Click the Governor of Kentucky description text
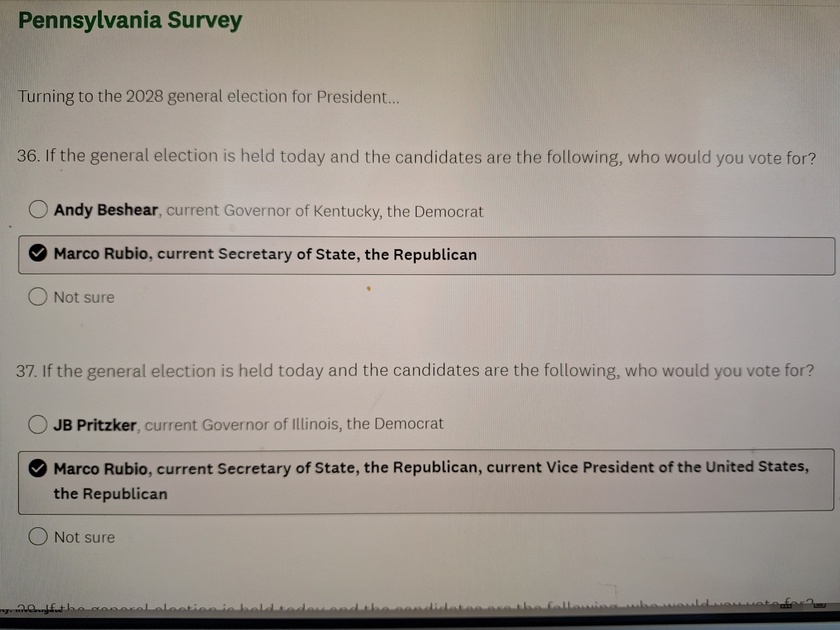Image resolution: width=840 pixels, height=630 pixels. click(x=325, y=211)
